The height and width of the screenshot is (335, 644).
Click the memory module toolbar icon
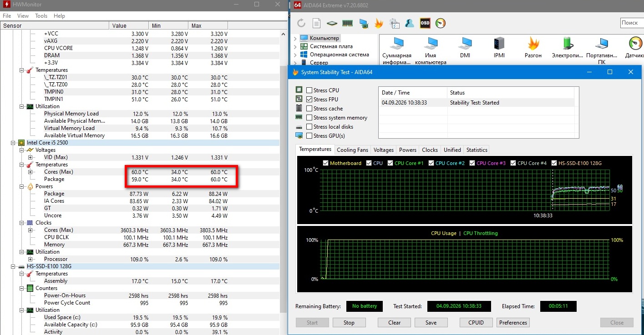(347, 23)
